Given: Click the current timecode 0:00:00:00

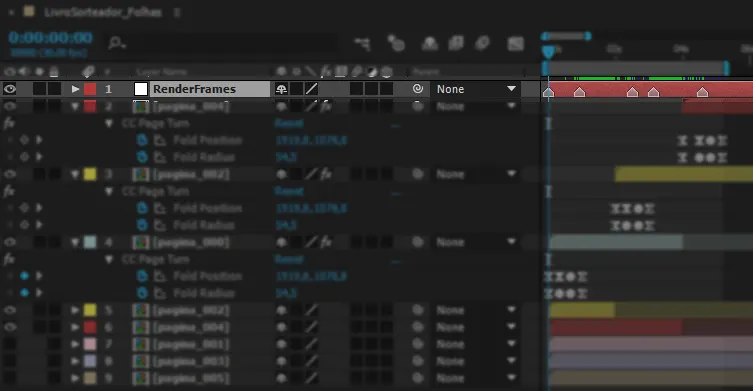Looking at the screenshot, I should point(50,37).
